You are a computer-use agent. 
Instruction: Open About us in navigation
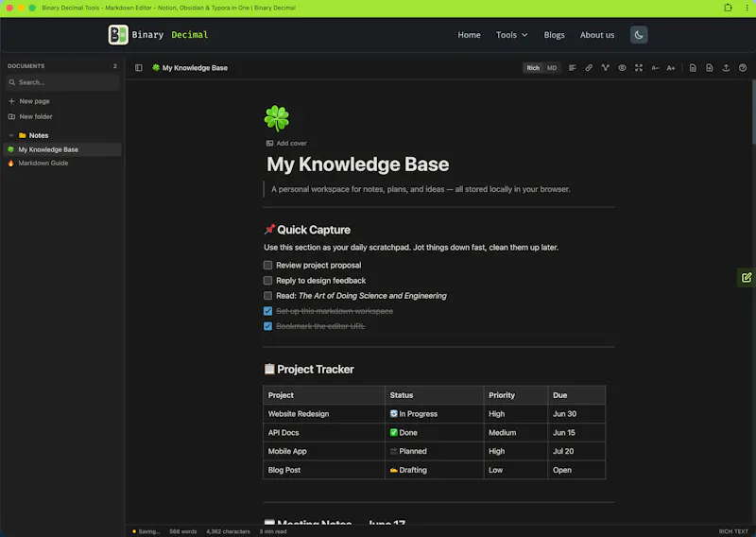pyautogui.click(x=597, y=35)
